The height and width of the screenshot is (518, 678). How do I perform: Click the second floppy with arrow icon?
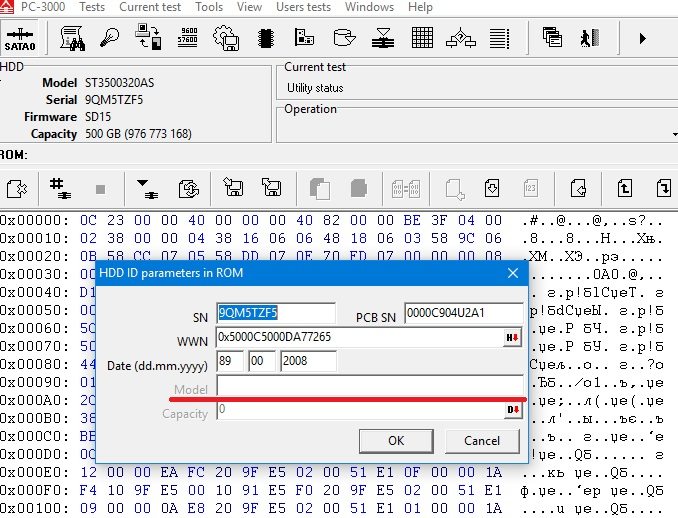pos(272,187)
